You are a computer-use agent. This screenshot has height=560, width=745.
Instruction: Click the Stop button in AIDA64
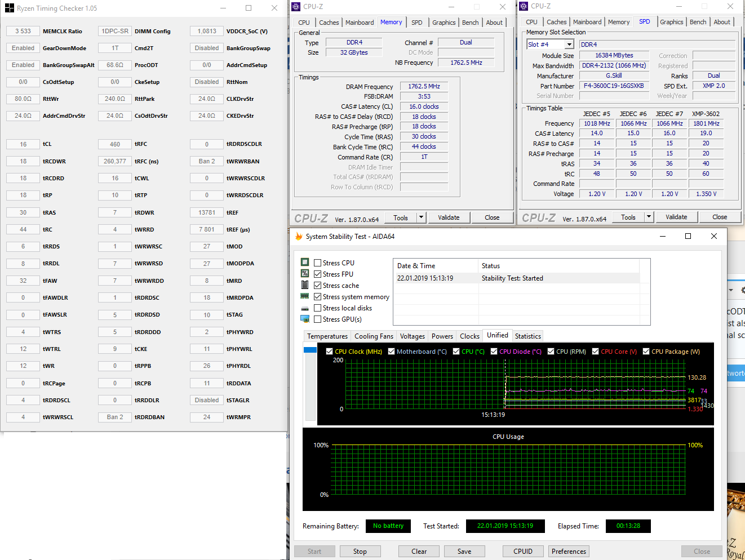pos(360,552)
